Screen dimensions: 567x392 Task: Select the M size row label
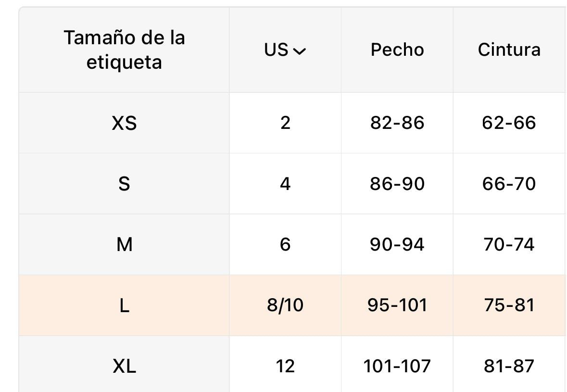pyautogui.click(x=124, y=245)
